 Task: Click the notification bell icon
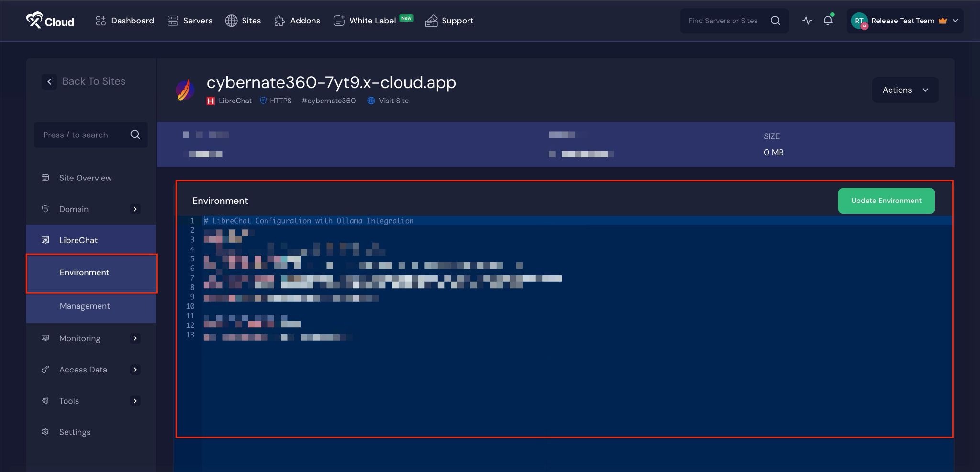click(828, 21)
